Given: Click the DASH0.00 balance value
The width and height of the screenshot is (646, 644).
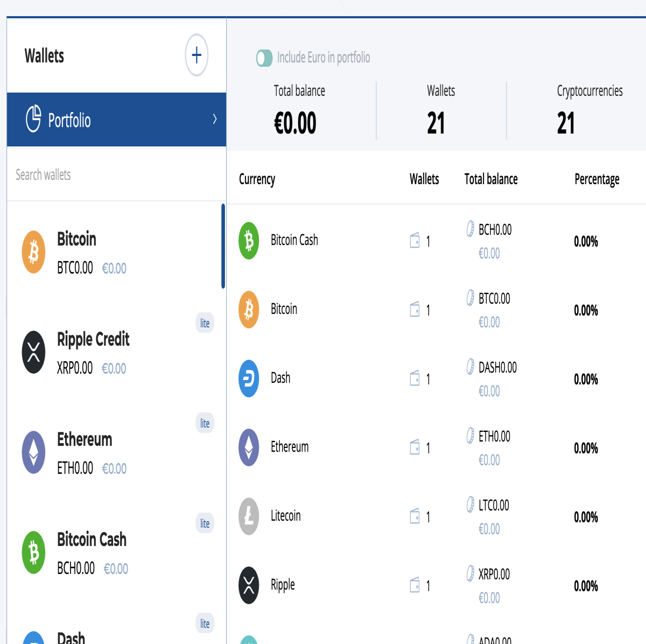Looking at the screenshot, I should coord(497,368).
